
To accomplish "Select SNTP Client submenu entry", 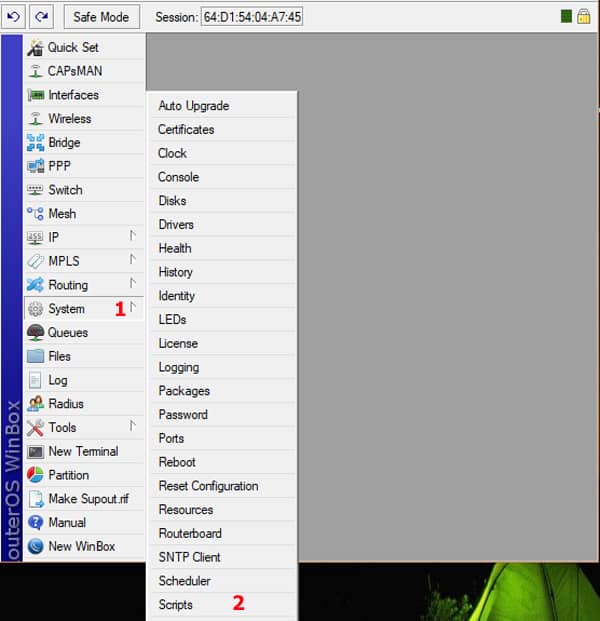I will (x=224, y=557).
